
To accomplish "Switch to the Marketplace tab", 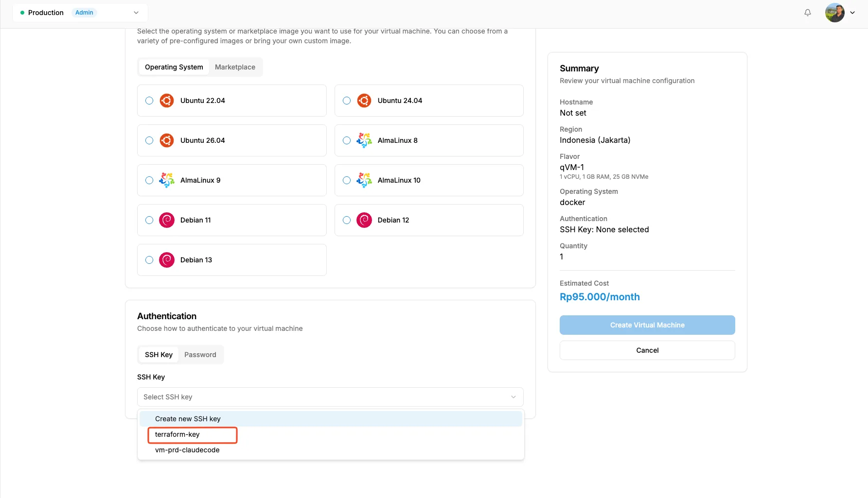I will click(x=235, y=67).
